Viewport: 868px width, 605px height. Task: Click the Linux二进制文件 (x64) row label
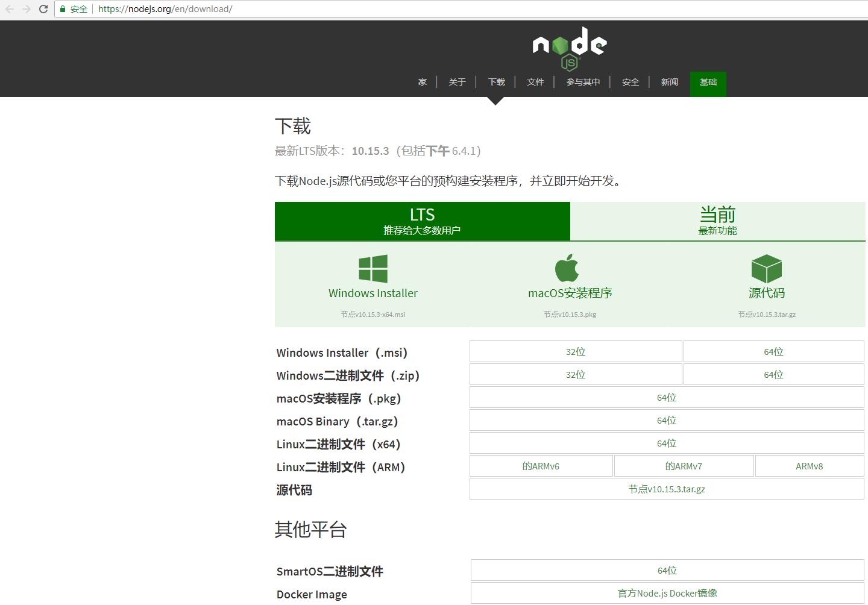click(339, 445)
